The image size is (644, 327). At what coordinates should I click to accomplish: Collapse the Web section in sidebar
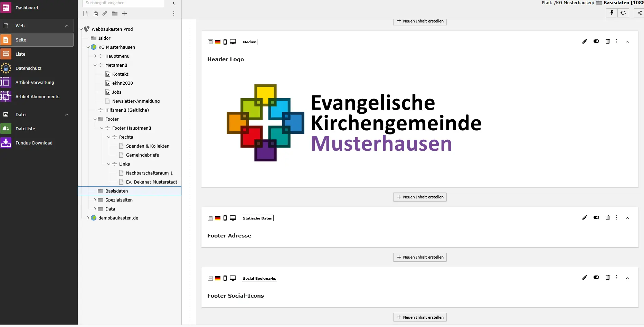66,25
